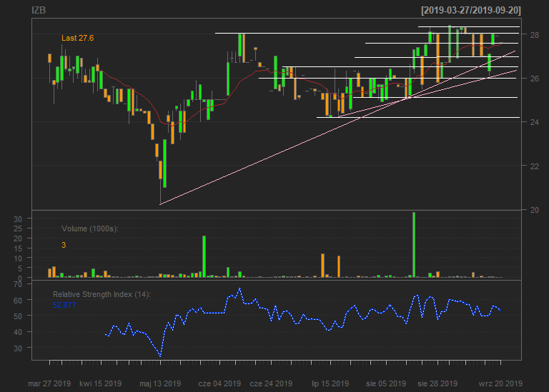The height and width of the screenshot is (392, 549).
Task: Click the RSI axis label 50
Action: point(18,316)
